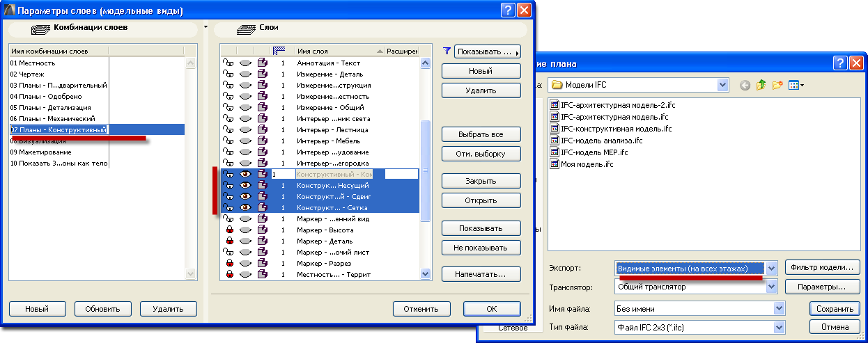
Task: Click the Новый button under the combinations list
Action: pos(36,309)
